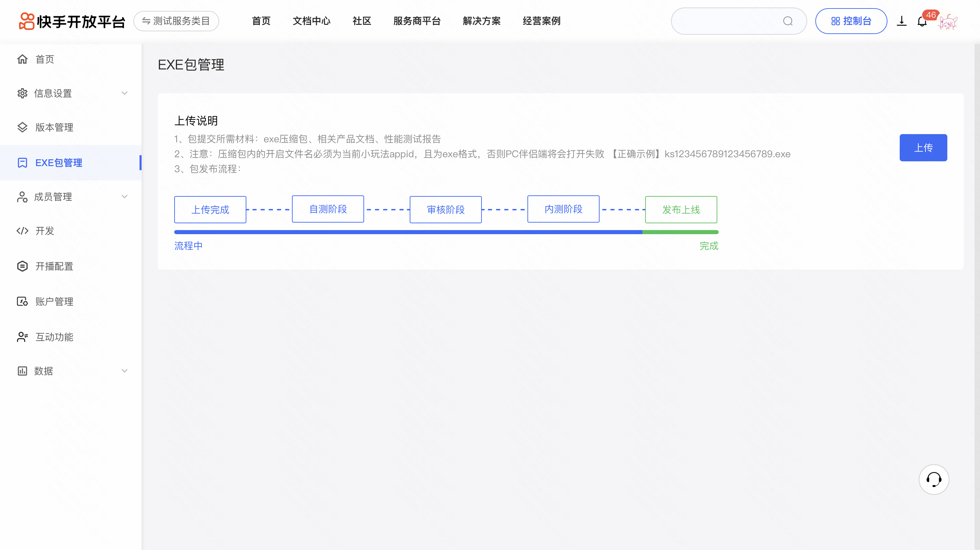The height and width of the screenshot is (550, 980).
Task: Expand the 成员管理 submenu chevron
Action: coord(125,197)
